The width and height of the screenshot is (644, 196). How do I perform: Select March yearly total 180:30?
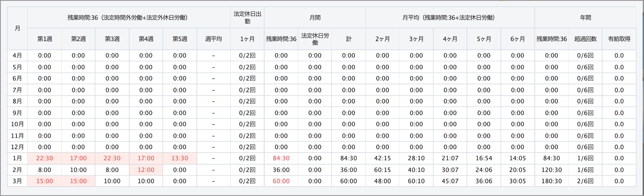[x=552, y=181]
